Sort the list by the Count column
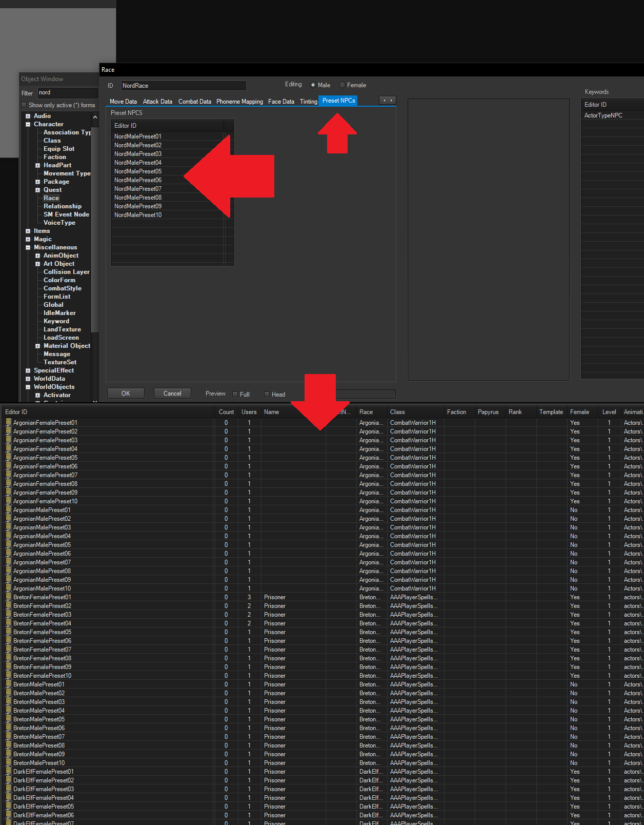The width and height of the screenshot is (644, 825). tap(226, 412)
